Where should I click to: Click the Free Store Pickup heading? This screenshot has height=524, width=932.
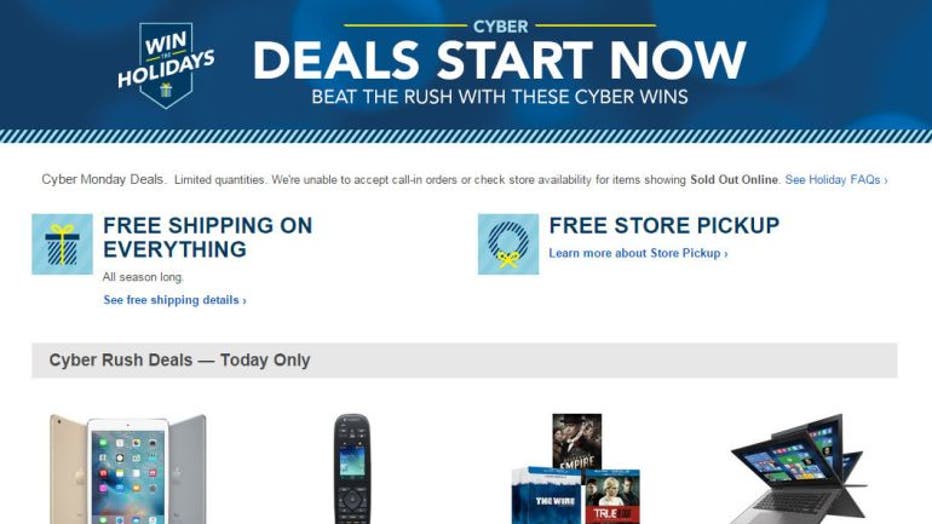[664, 226]
